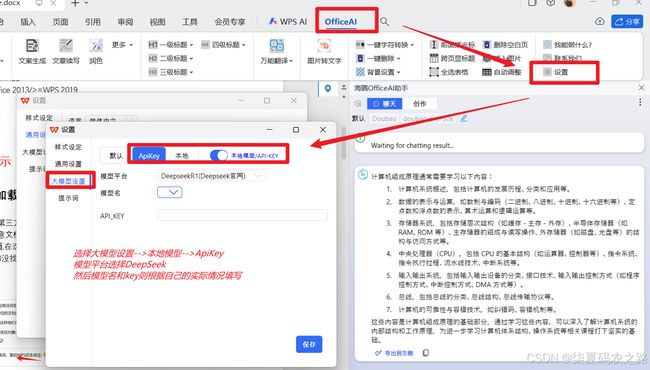650x370 pixels.
Task: Switch assistant to the 创作 tab
Action: (x=420, y=104)
